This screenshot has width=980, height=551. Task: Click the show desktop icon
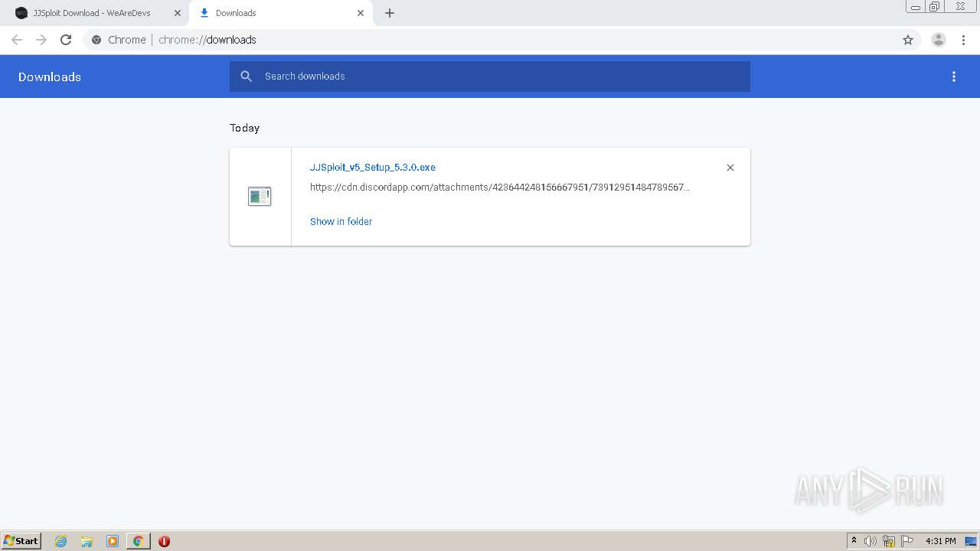tap(971, 541)
